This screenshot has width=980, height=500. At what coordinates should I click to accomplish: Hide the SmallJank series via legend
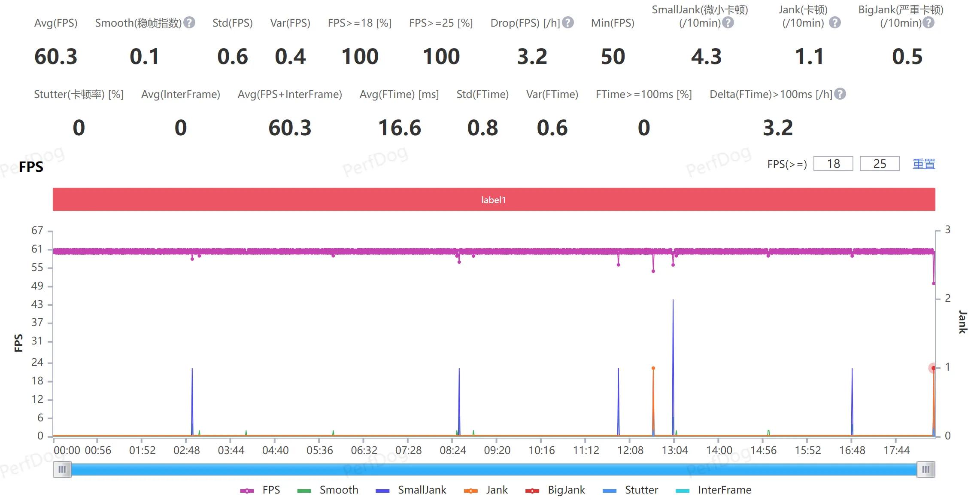411,490
